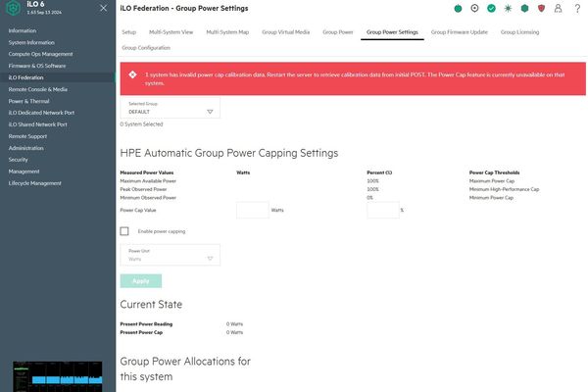Open Information in the sidebar
The width and height of the screenshot is (588, 392).
coord(23,30)
